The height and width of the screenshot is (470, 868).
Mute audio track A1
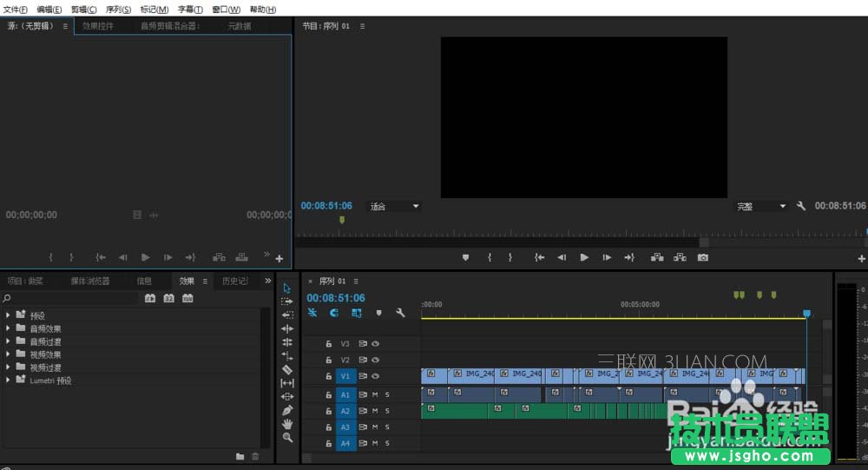pyautogui.click(x=375, y=394)
